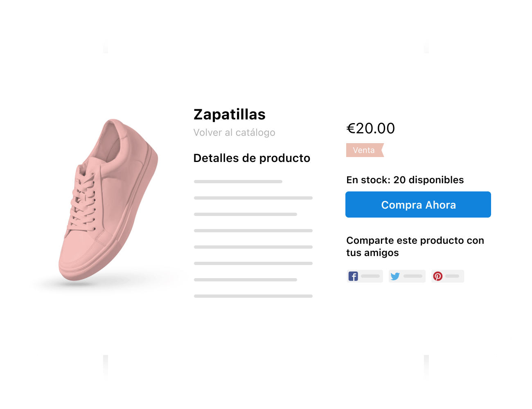Click the Zapatillas product title
The width and height of the screenshot is (532, 409).
(x=230, y=115)
